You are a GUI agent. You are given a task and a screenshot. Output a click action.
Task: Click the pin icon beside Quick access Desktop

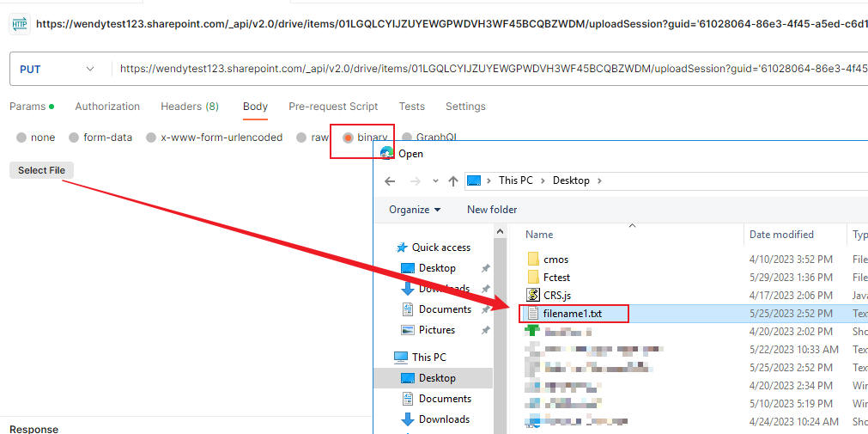pyautogui.click(x=485, y=268)
